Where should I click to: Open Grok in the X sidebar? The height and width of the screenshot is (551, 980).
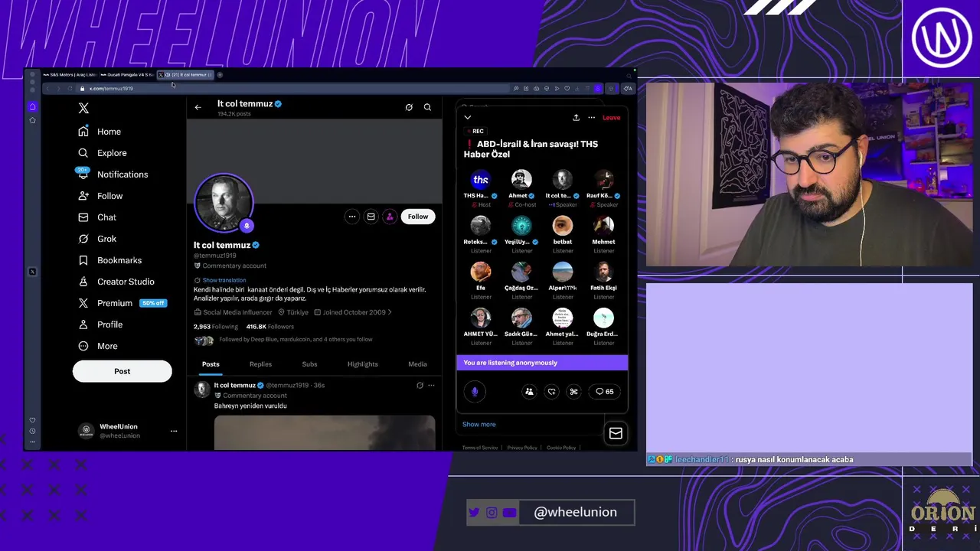click(97, 239)
